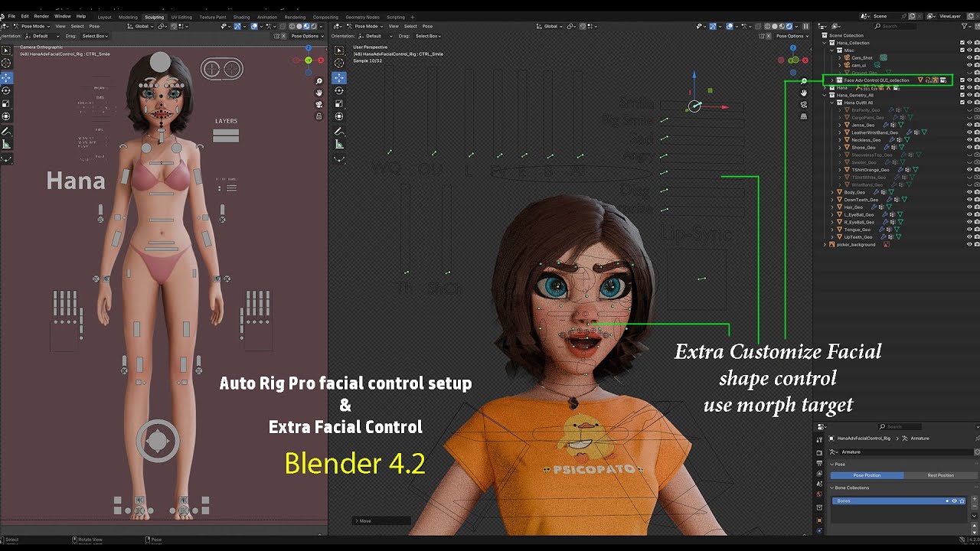Switch to the Geometry Nodes workspace tab
Screen dimensions: 980x551
(x=362, y=17)
